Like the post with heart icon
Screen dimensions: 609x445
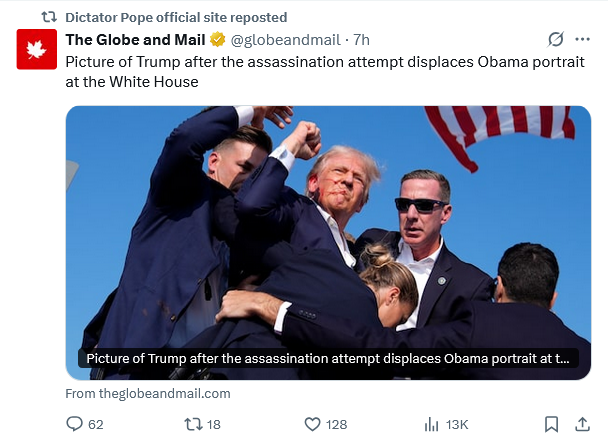pos(312,425)
